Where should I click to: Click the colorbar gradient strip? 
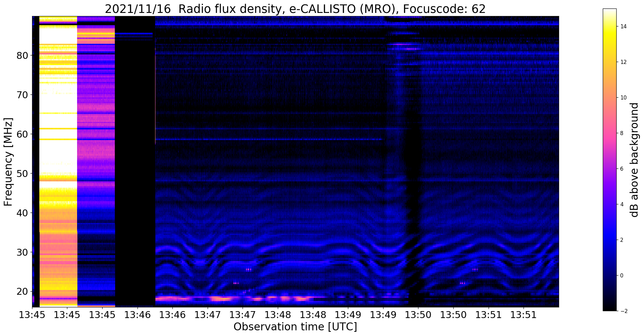(x=609, y=160)
